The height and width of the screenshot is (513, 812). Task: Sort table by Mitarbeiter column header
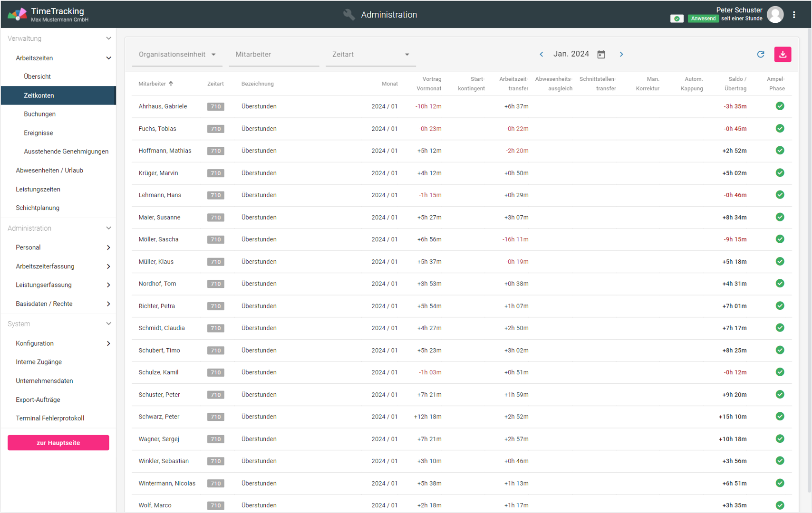(153, 84)
